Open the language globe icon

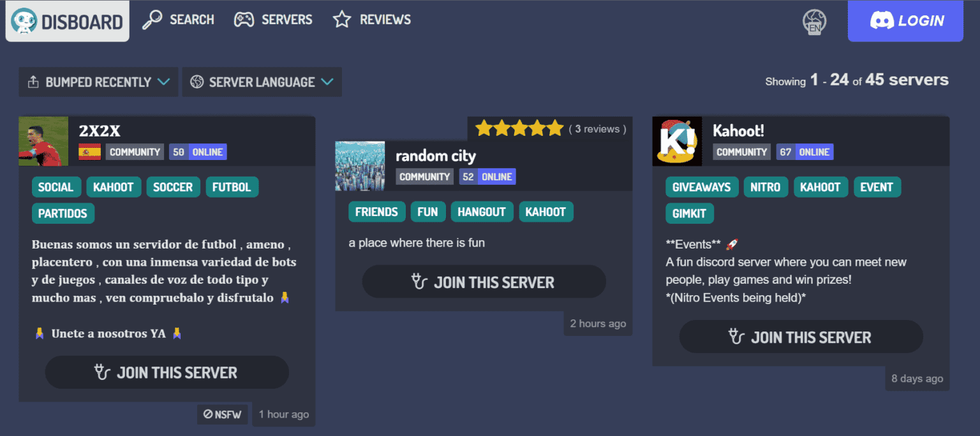[x=814, y=21]
